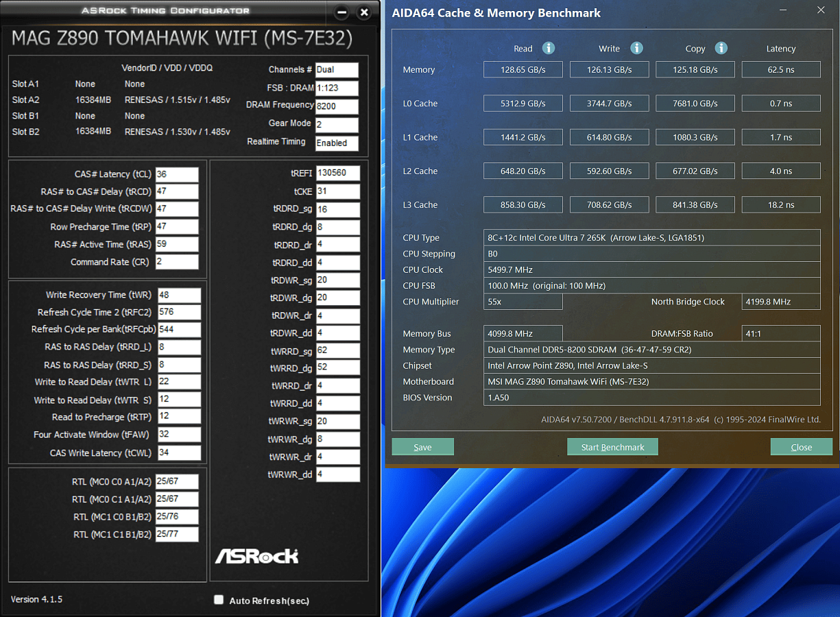Click the Four Activate Window (tFAW) field
840x617 pixels.
(179, 435)
